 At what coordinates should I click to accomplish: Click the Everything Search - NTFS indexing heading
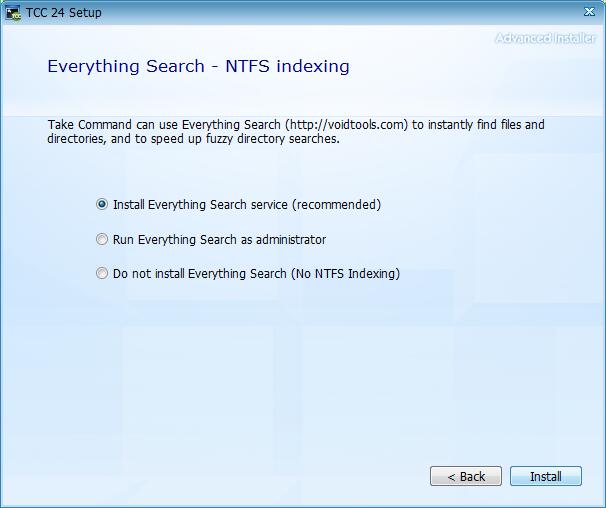(198, 66)
